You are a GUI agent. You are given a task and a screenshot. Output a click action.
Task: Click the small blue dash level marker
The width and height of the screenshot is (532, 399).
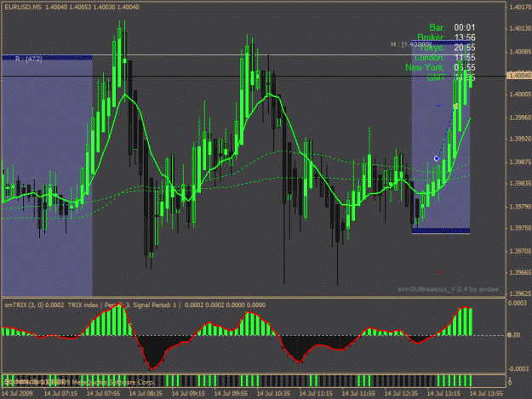pos(438,106)
